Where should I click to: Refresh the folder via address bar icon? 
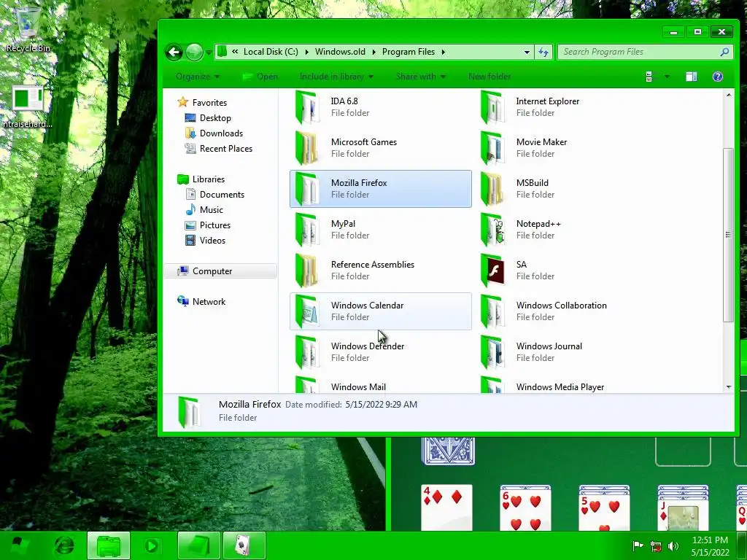[543, 52]
